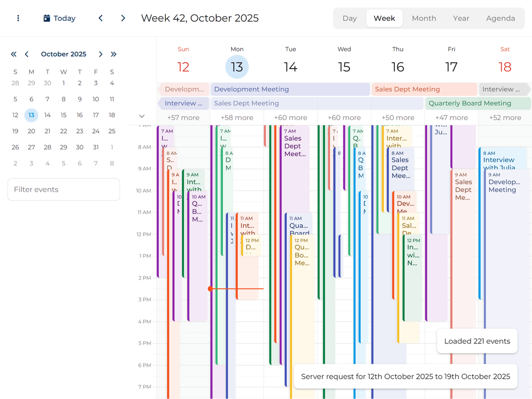Open the Year view
This screenshot has width=532, height=399.
tap(461, 18)
